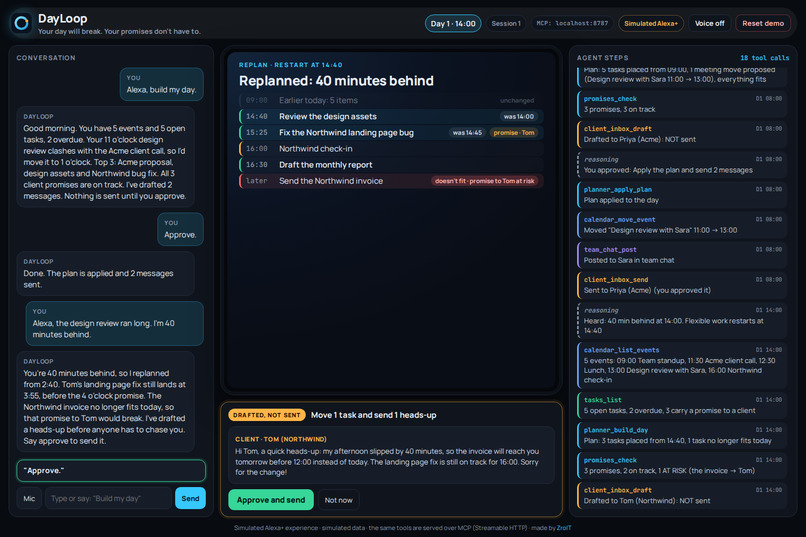Click the CONVERSATION panel header
806x537 pixels.
(46, 58)
